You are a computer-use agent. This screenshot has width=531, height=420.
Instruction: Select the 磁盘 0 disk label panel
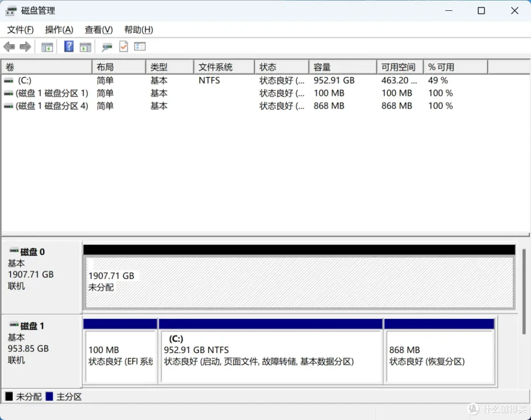pyautogui.click(x=42, y=277)
